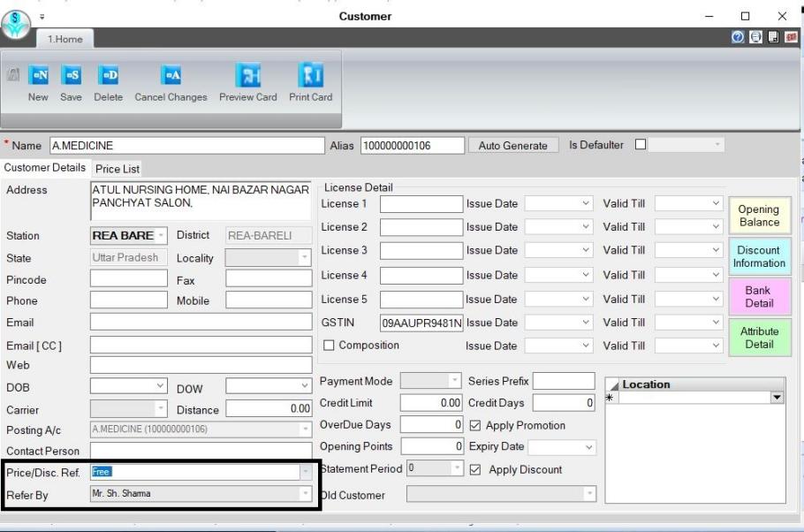Image resolution: width=804 pixels, height=532 pixels.
Task: Open License 1 Issue Date dropdown
Action: [x=586, y=203]
